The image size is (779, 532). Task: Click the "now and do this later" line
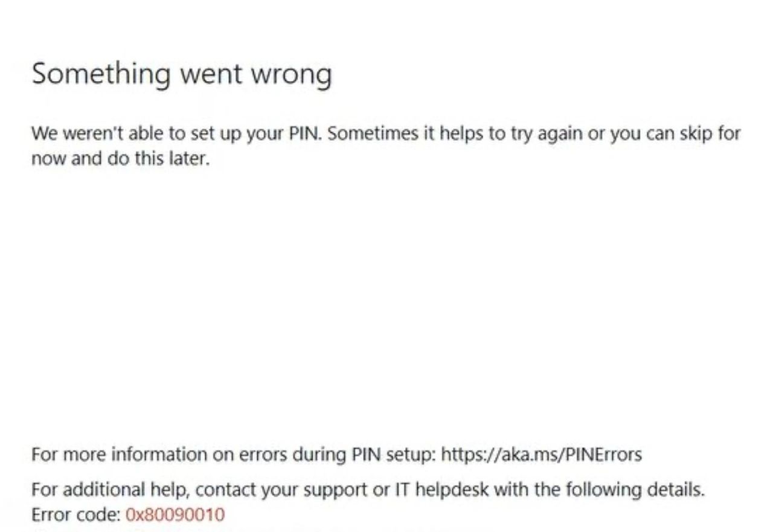tap(120, 159)
